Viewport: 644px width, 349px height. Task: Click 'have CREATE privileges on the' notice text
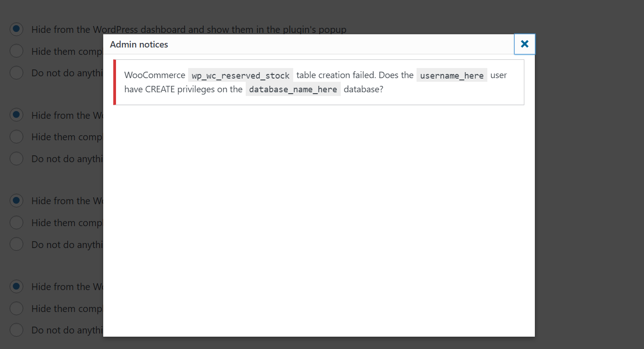point(183,89)
